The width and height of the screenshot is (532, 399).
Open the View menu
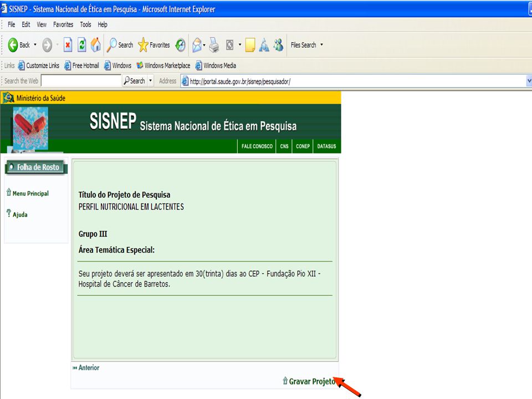[42, 24]
